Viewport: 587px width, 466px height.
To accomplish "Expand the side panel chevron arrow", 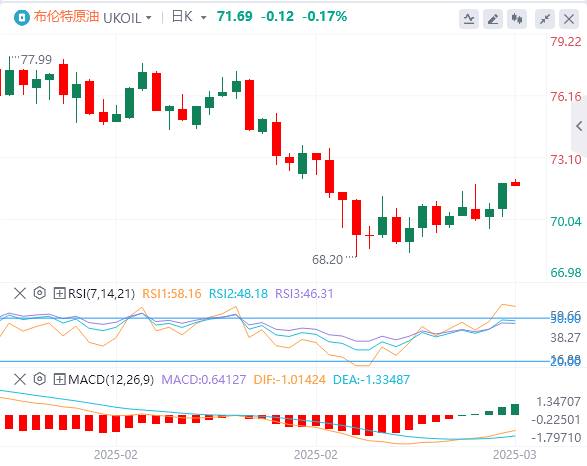I will click(x=579, y=126).
